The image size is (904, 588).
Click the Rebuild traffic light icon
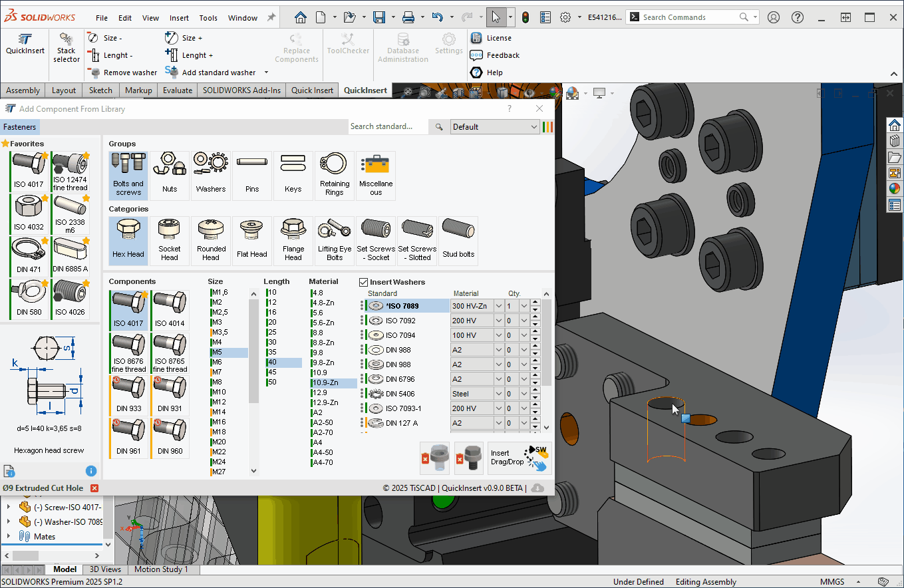(526, 17)
